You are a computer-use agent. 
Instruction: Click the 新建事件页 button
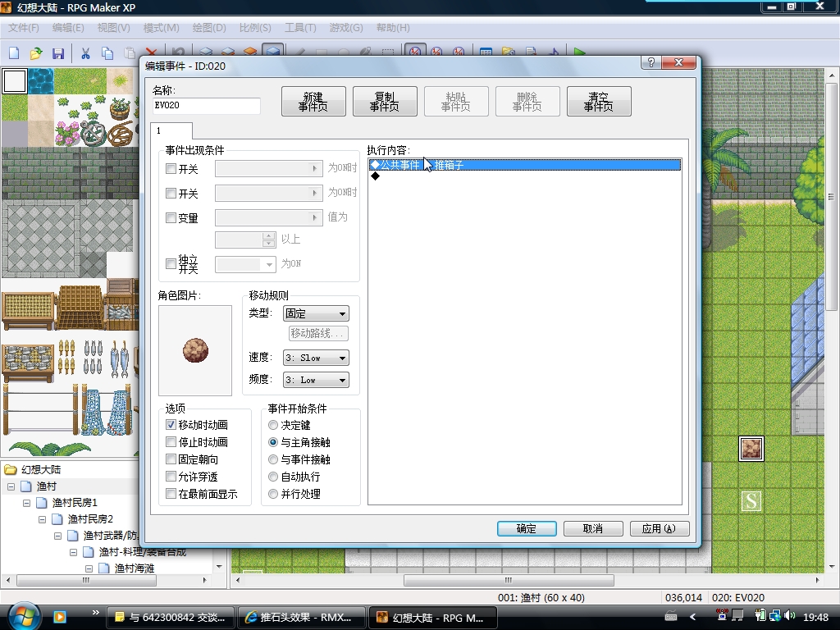(x=313, y=101)
